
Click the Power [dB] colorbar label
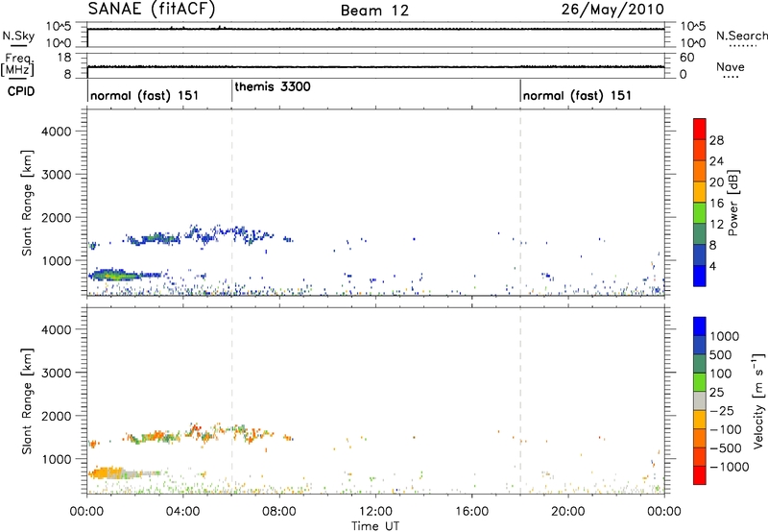pos(732,203)
